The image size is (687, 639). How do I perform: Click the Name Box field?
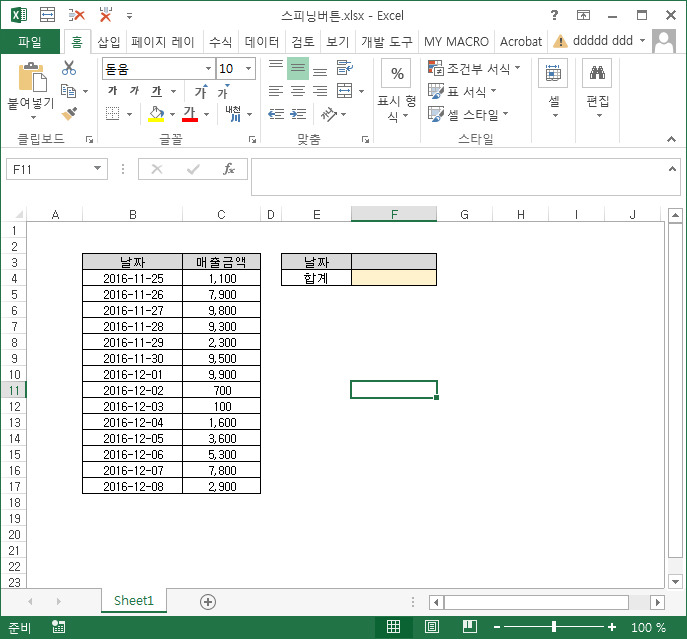[x=48, y=169]
